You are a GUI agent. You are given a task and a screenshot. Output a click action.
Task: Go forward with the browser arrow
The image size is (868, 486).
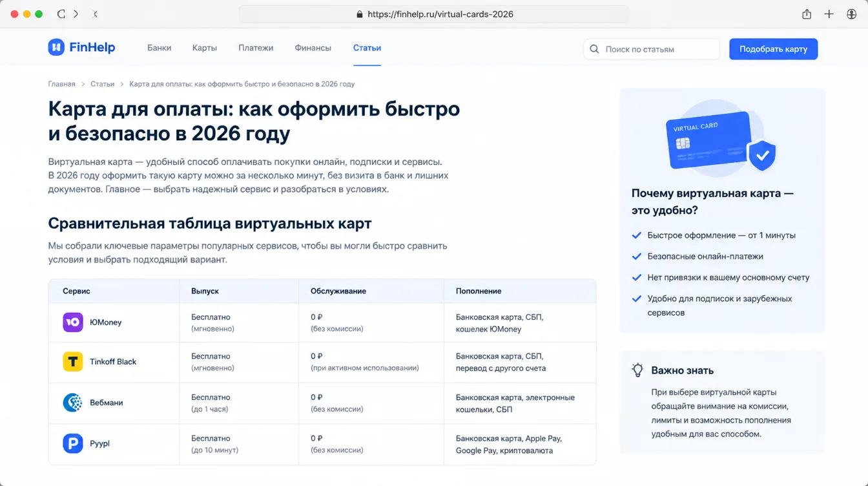pos(76,14)
